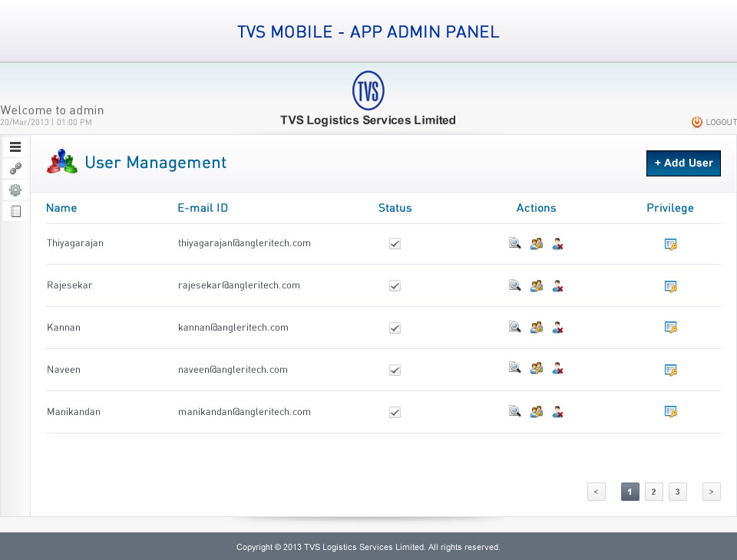This screenshot has height=560, width=737.
Task: Log out using the LOGOUT link
Action: pyautogui.click(x=714, y=122)
